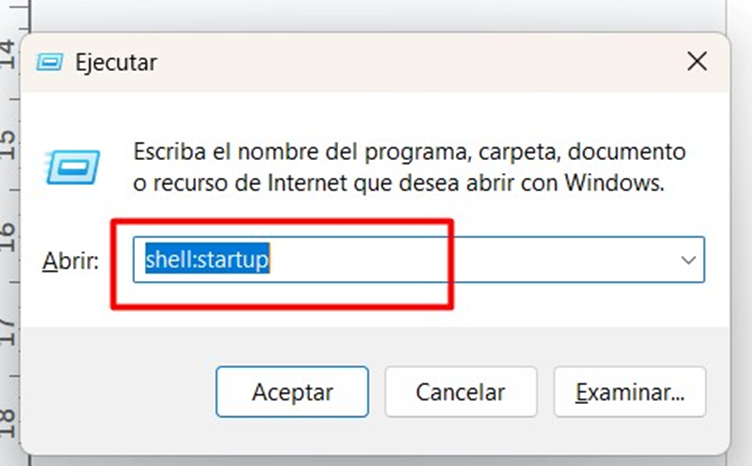Click the small Ejecutar icon in title bar

coord(49,62)
